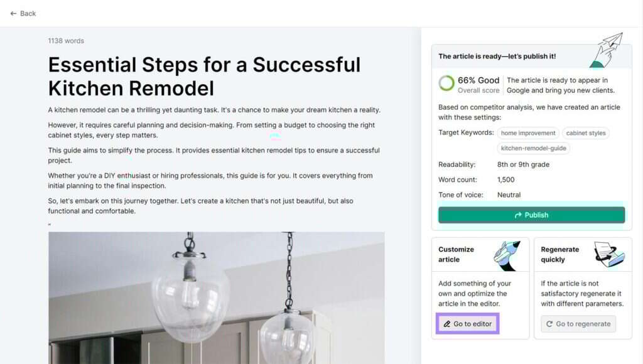Open the Tone of voice Neutral setting
This screenshot has height=364, width=643.
coord(509,195)
